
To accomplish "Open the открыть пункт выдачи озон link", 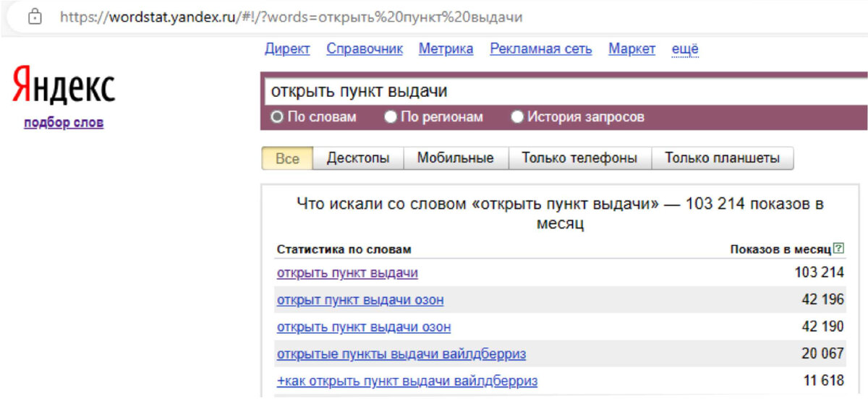I will click(364, 327).
